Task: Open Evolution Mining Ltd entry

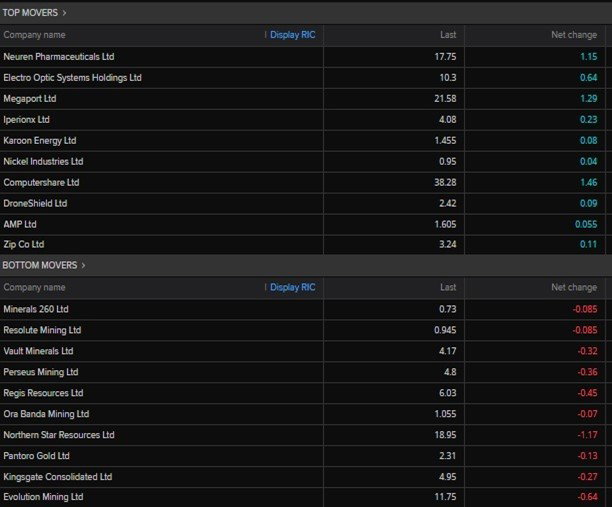Action: 43,497
